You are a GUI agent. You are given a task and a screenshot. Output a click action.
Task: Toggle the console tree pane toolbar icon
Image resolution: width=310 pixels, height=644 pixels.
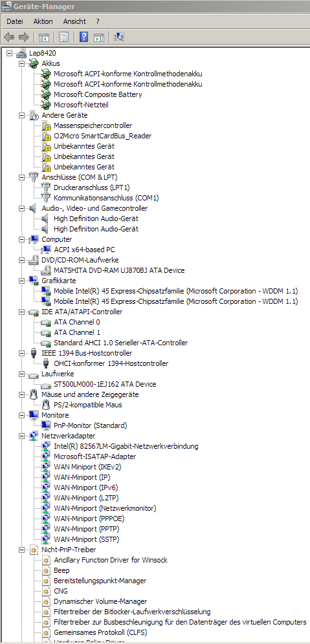pyautogui.click(x=44, y=38)
